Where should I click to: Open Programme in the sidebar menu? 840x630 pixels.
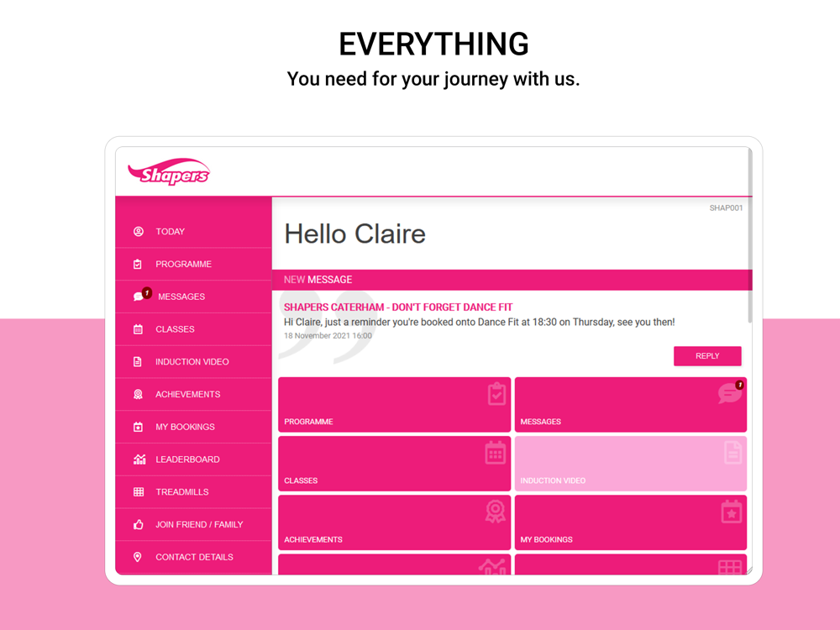[193, 264]
